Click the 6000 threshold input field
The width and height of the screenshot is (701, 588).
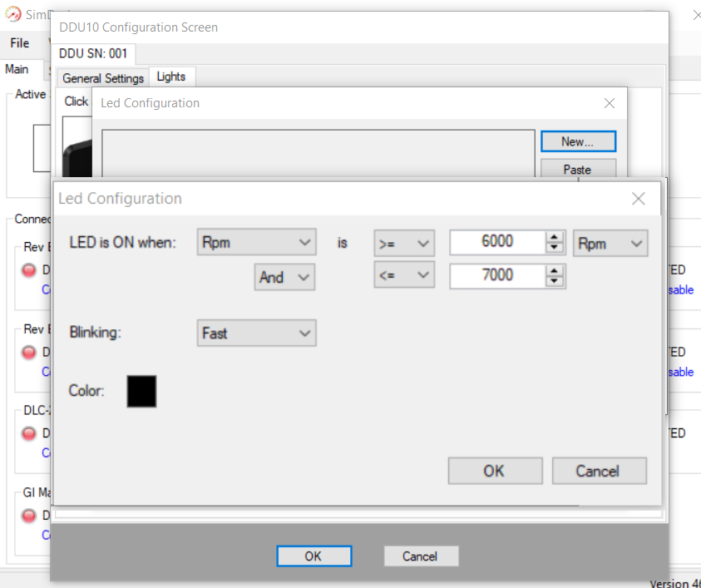497,242
